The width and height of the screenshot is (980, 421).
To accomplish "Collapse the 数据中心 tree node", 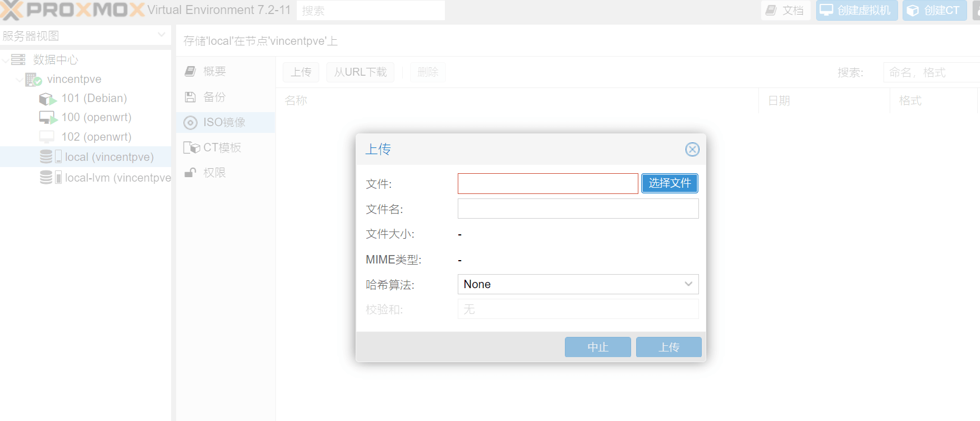I will pos(6,60).
